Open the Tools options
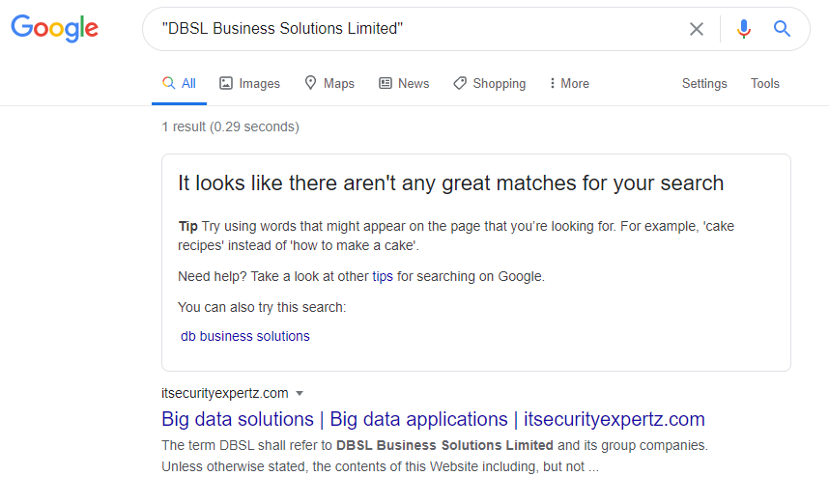Image resolution: width=829 pixels, height=504 pixels. [765, 83]
